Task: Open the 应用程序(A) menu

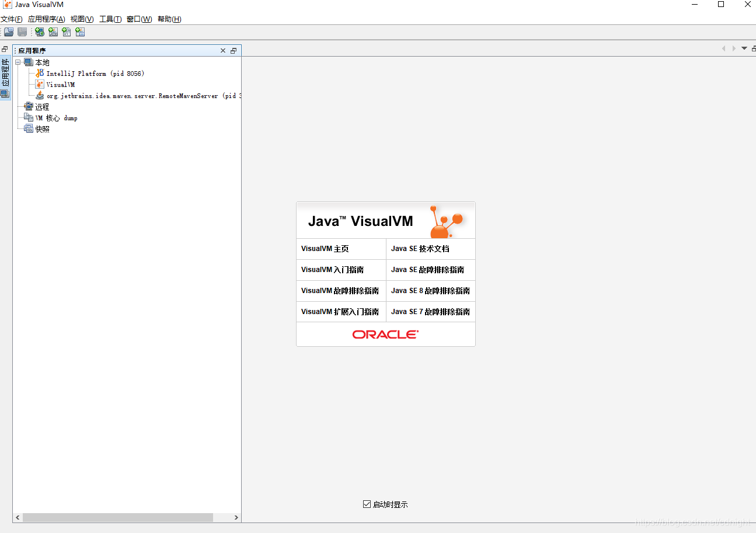Action: click(47, 19)
